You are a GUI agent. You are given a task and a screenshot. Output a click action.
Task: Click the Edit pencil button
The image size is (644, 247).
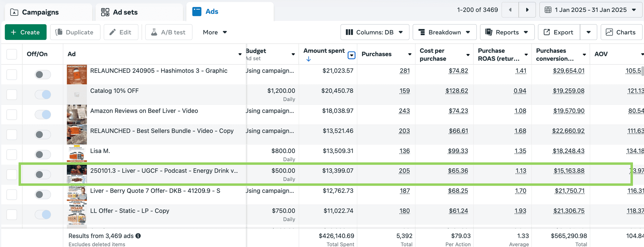click(x=121, y=32)
